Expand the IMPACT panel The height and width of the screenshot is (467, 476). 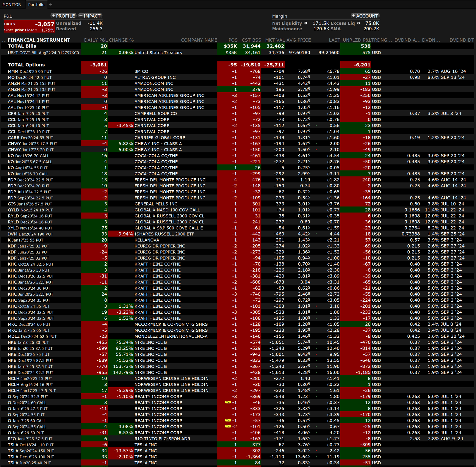(90, 16)
